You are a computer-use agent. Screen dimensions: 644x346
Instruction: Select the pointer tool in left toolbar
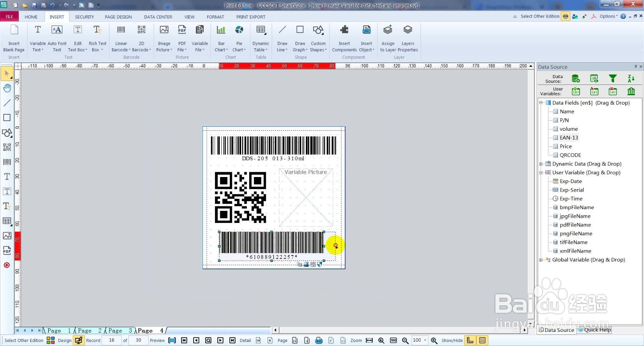click(7, 73)
